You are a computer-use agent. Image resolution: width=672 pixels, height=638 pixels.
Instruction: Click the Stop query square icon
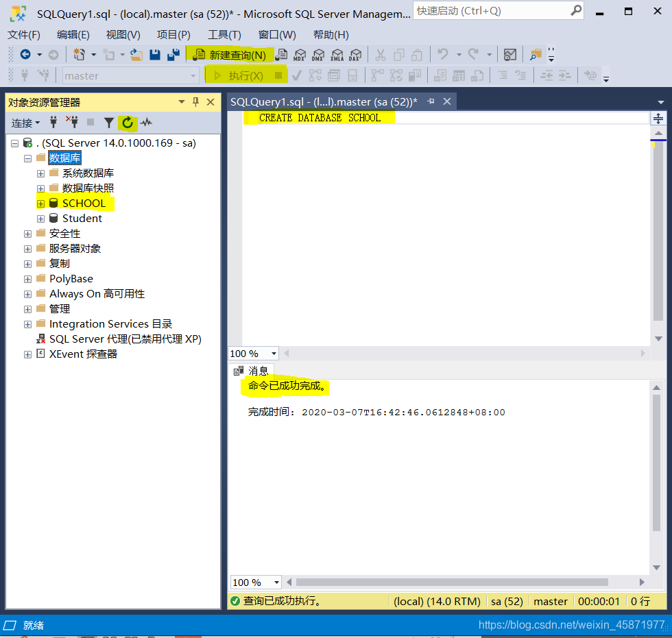[x=278, y=75]
